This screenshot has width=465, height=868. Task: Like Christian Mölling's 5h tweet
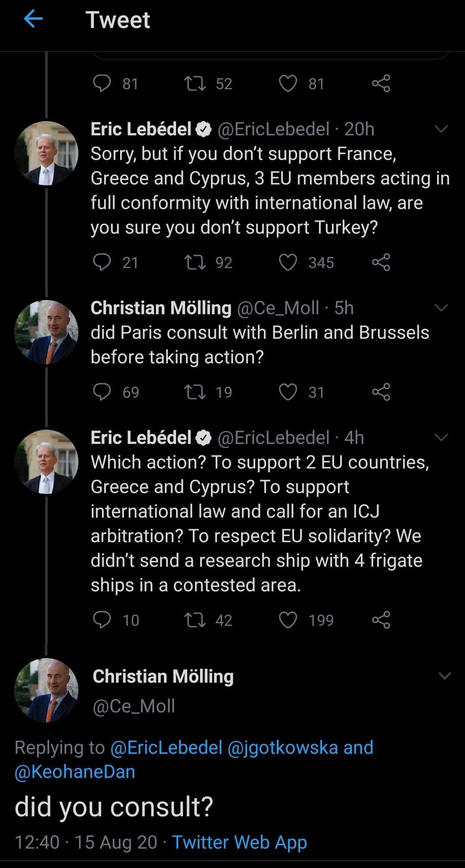pos(288,392)
